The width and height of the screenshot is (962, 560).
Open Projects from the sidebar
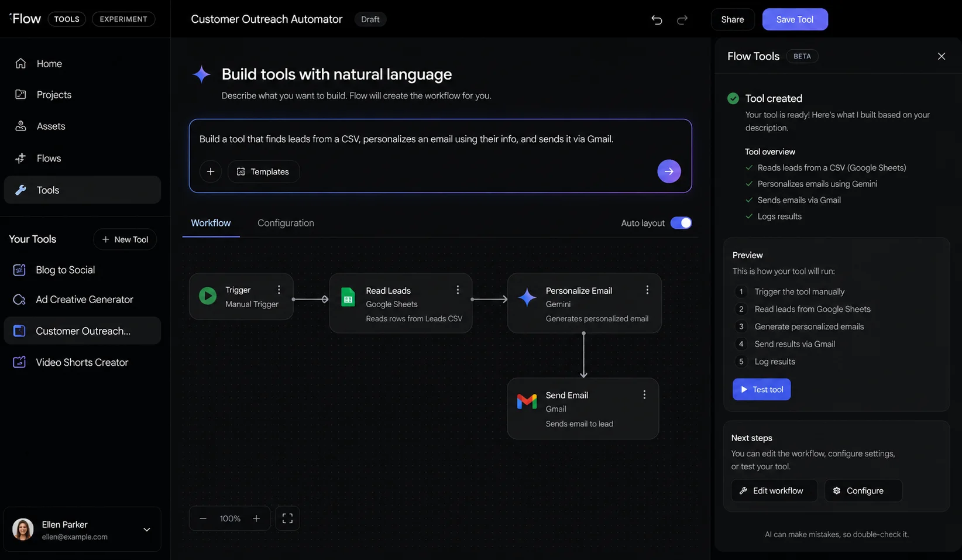click(x=82, y=95)
